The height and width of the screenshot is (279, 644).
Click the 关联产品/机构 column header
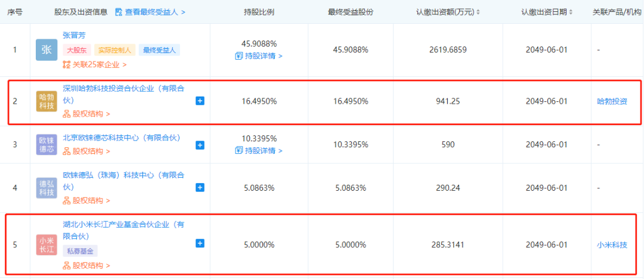point(618,12)
